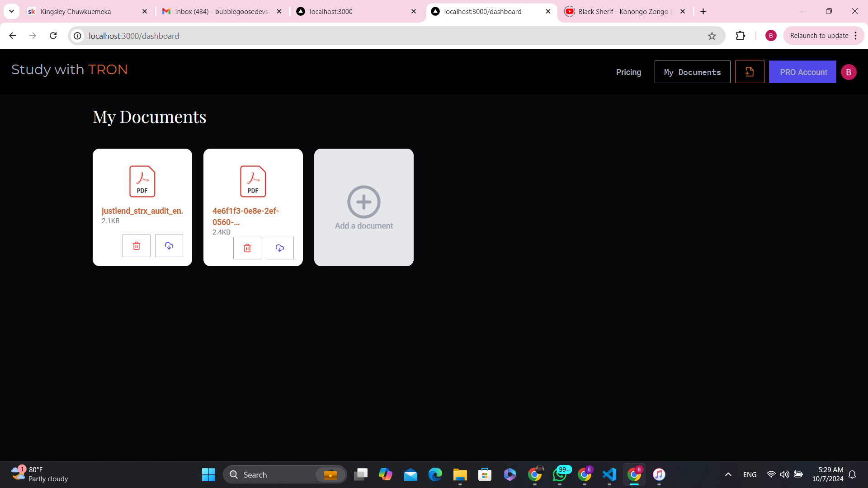Expand the tab search dropdown arrow
The image size is (868, 488).
[11, 11]
